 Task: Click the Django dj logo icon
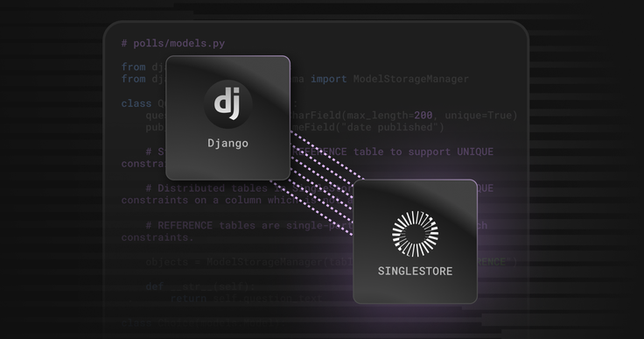(228, 103)
